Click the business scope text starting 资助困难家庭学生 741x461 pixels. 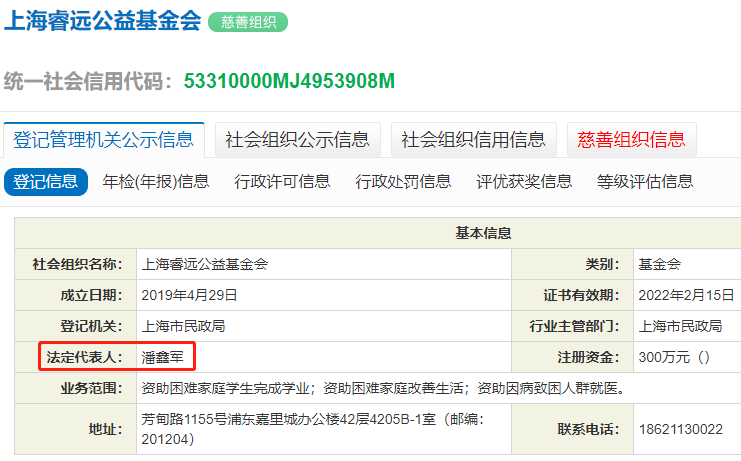point(385,388)
